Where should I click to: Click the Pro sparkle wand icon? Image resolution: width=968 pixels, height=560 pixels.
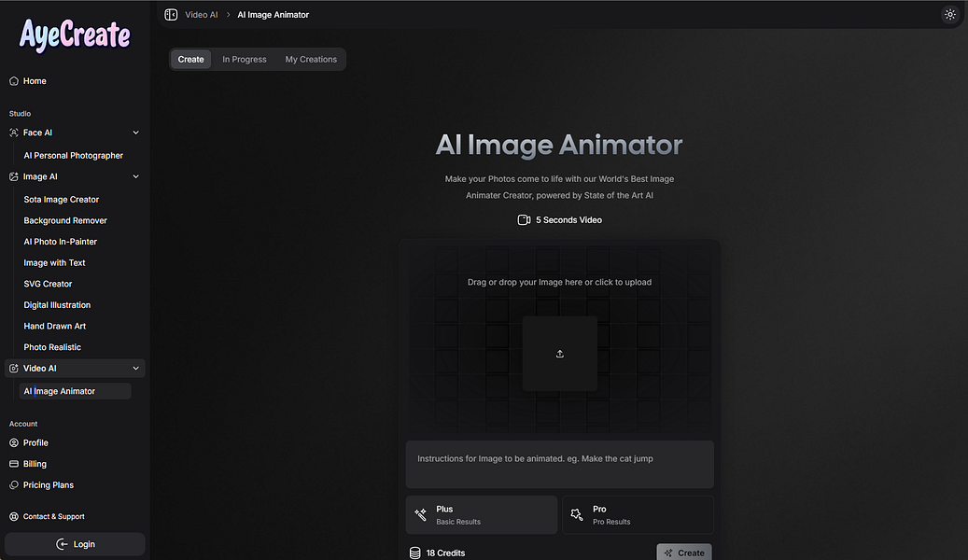[577, 515]
